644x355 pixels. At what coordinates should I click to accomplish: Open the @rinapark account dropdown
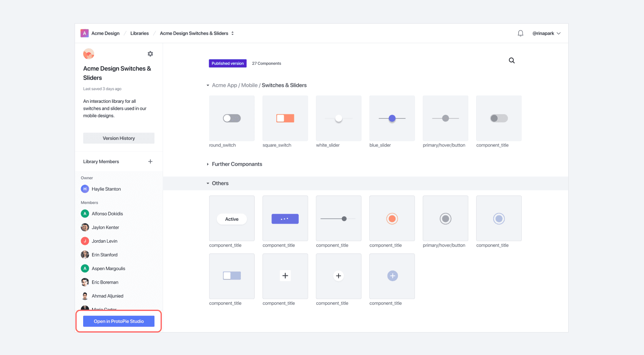pos(547,33)
